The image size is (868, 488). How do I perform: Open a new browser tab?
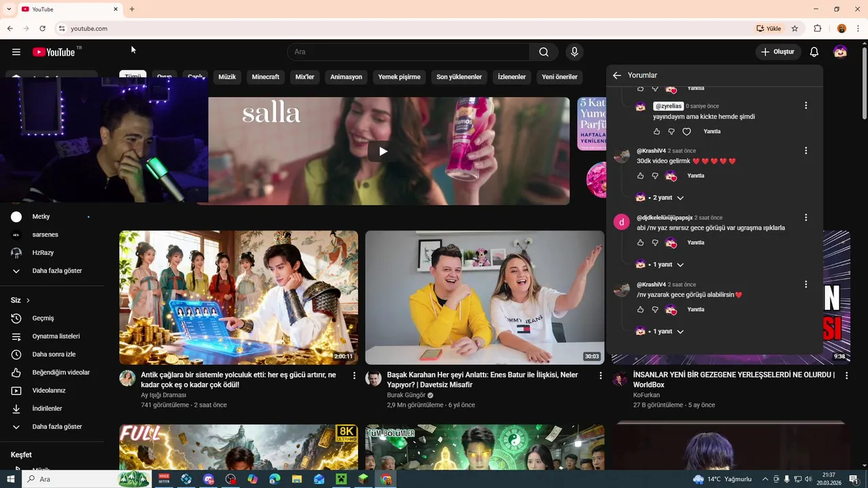(132, 9)
